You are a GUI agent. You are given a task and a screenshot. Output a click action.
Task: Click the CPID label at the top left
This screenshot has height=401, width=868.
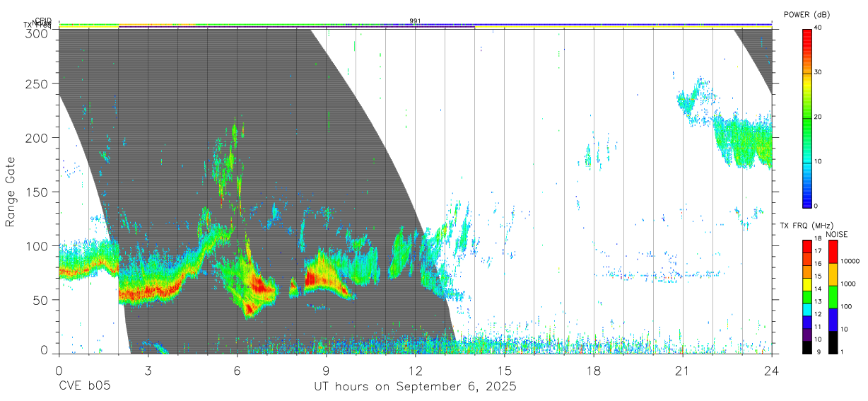pos(43,21)
